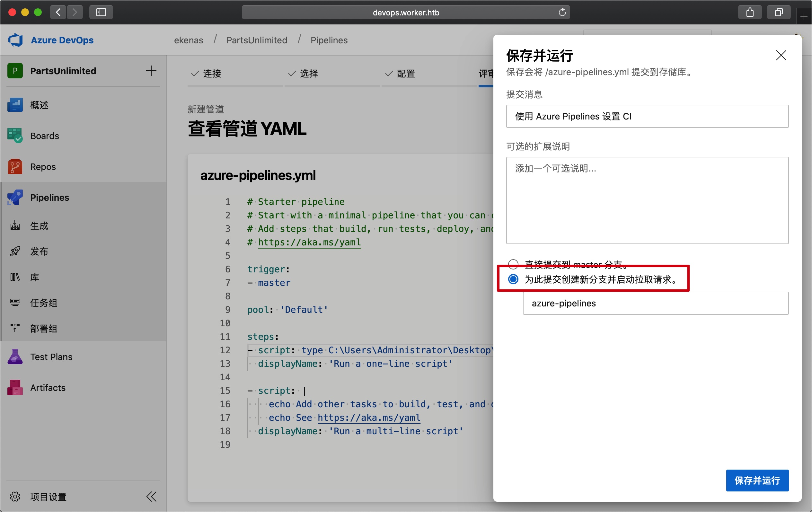Screen dimensions: 812x512
Task: Open the 部署组 deployment groups item
Action: pos(43,329)
